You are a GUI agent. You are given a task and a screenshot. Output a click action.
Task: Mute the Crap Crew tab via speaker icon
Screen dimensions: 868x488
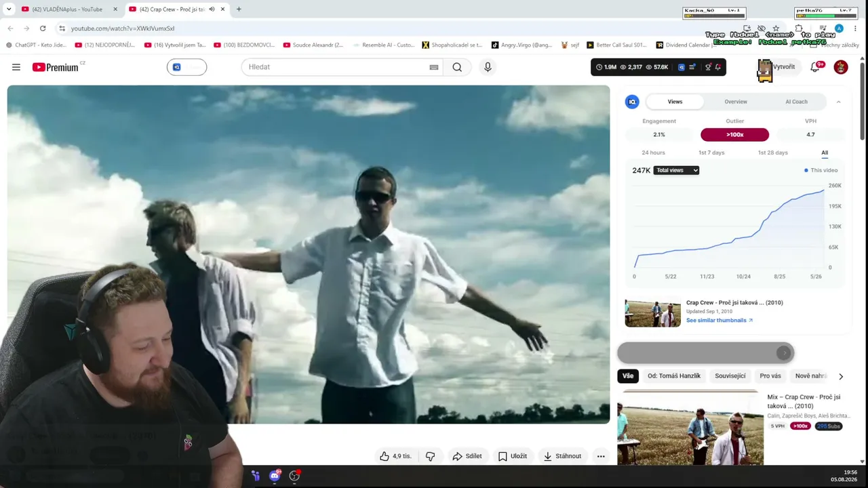(x=212, y=9)
